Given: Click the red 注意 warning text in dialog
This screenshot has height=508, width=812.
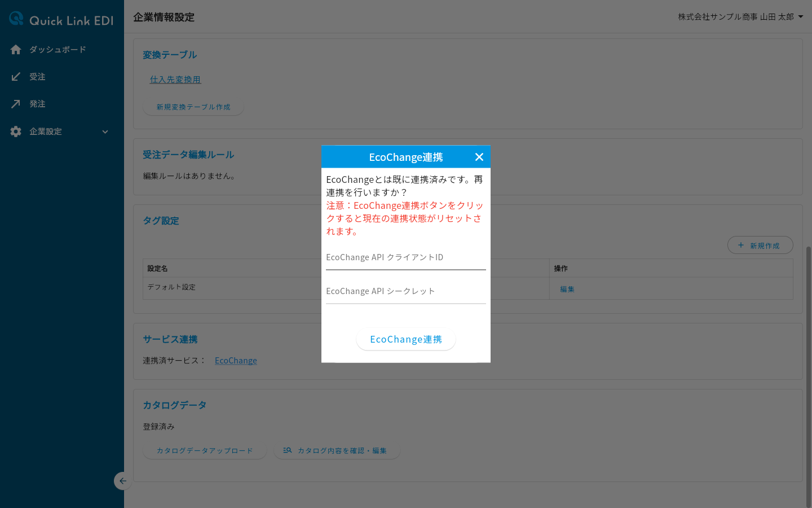Looking at the screenshot, I should pyautogui.click(x=405, y=218).
